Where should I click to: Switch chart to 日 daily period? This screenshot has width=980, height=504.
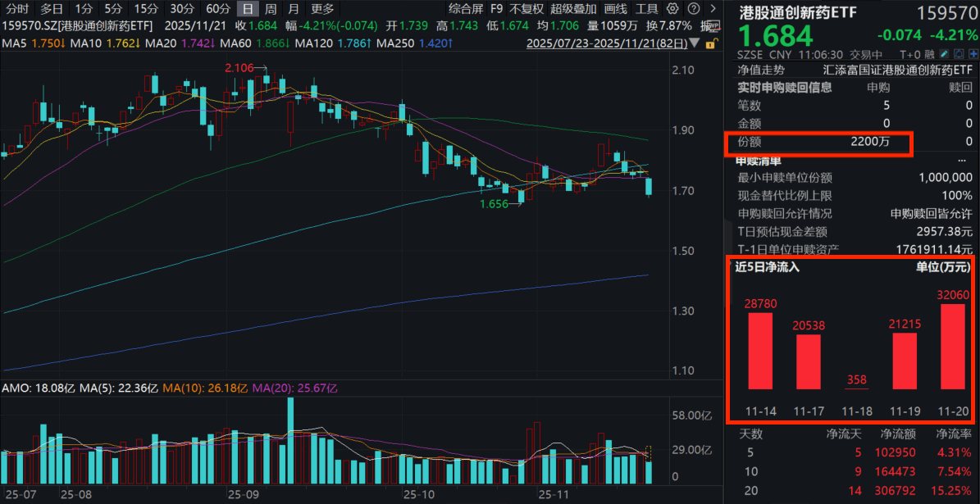pyautogui.click(x=248, y=9)
